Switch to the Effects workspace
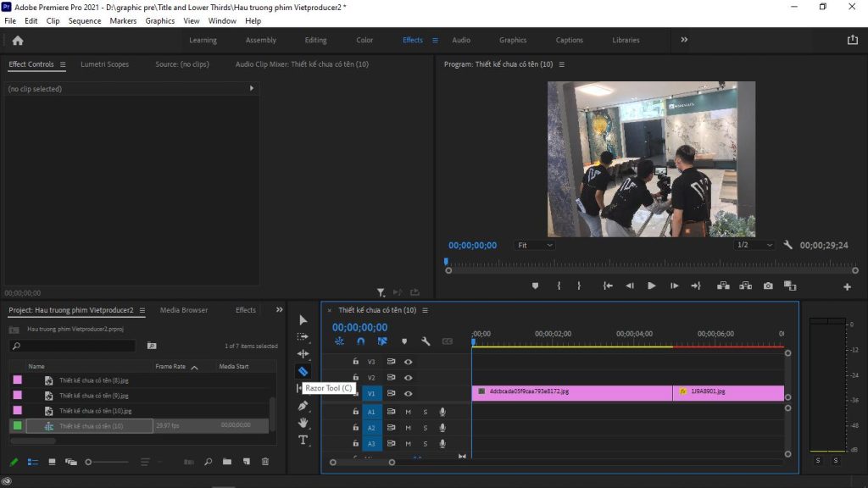The height and width of the screenshot is (488, 868). tap(413, 39)
